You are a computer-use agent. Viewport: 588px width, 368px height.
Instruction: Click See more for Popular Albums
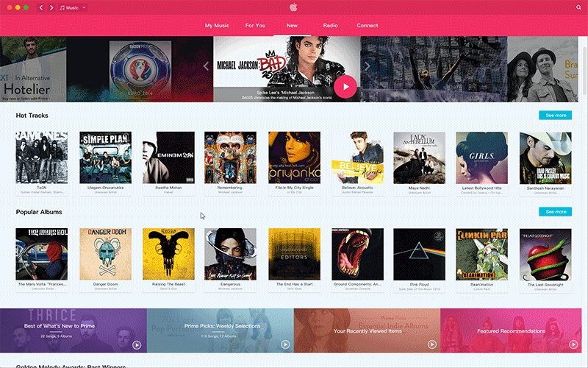pos(556,212)
